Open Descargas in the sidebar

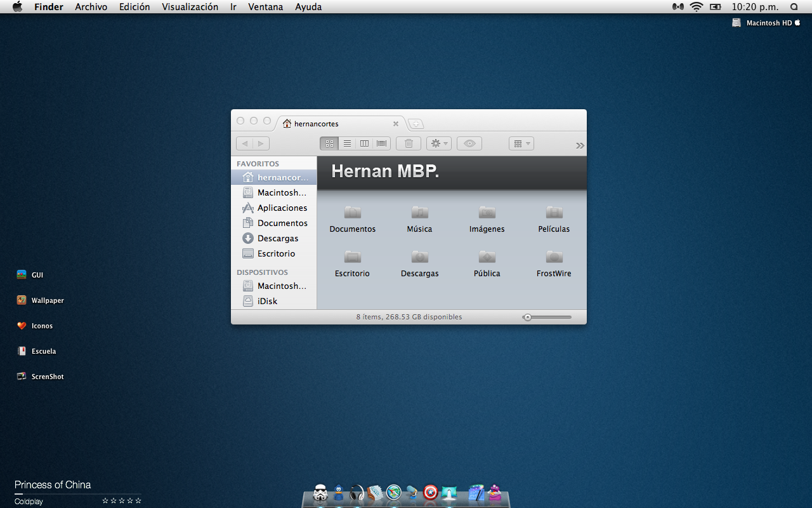click(x=274, y=238)
